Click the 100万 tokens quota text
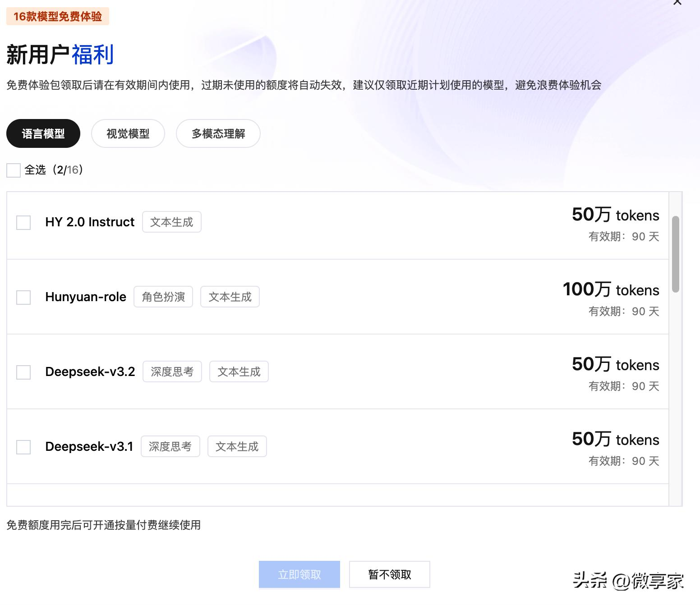Viewport: 700px width, 605px height. [x=611, y=289]
